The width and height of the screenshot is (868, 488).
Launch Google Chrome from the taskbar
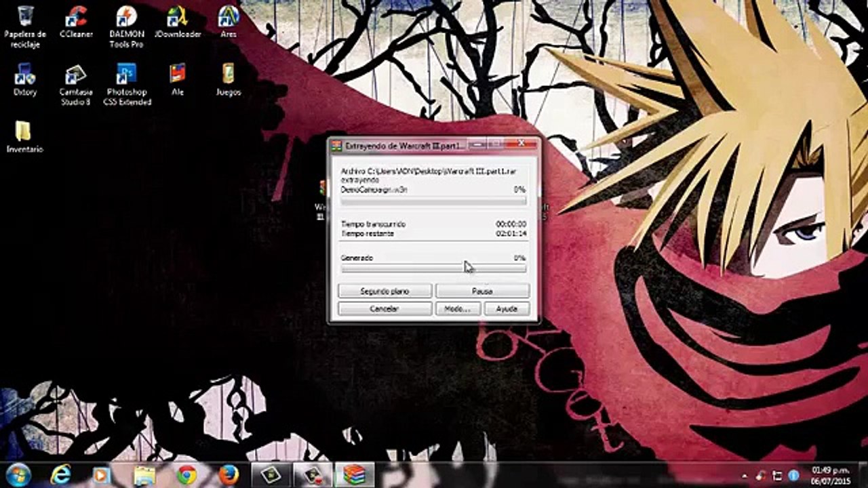(186, 475)
